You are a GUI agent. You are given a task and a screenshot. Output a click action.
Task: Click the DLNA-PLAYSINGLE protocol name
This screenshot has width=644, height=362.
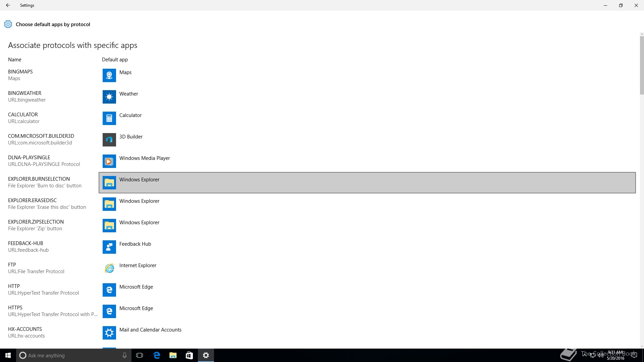click(29, 158)
